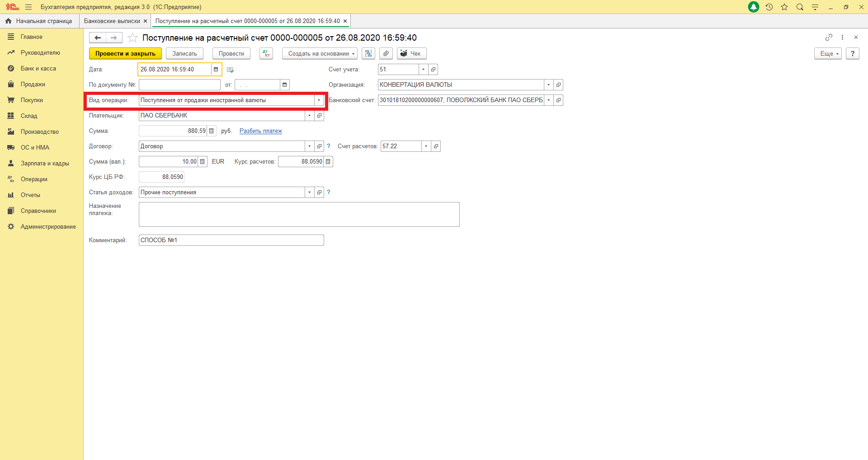Expand the Статья доходов dropdown list

click(309, 192)
